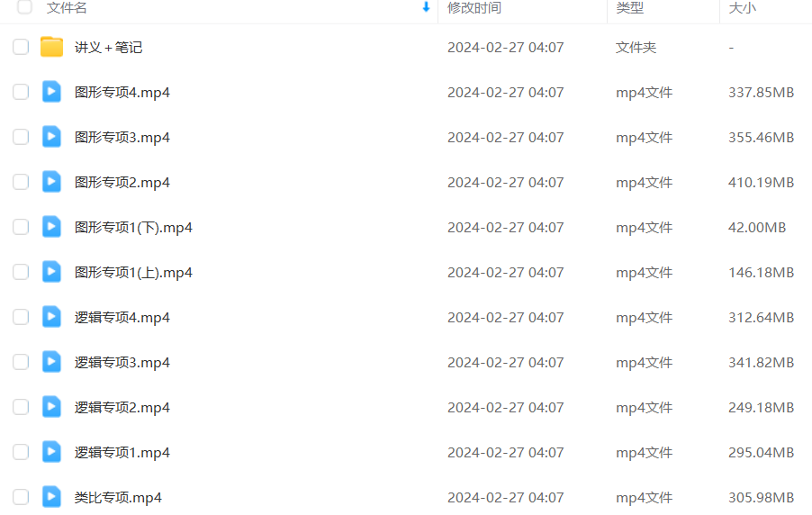
Task: Click the 410.19MB size cell
Action: (762, 183)
